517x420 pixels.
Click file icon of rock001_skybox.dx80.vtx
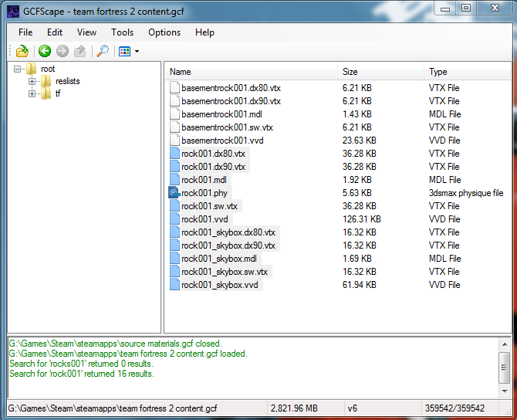tap(174, 232)
